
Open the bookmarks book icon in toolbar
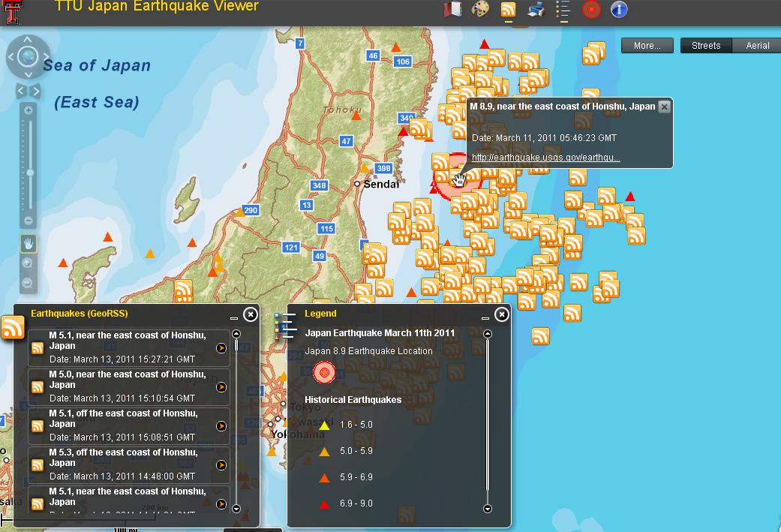coord(452,10)
